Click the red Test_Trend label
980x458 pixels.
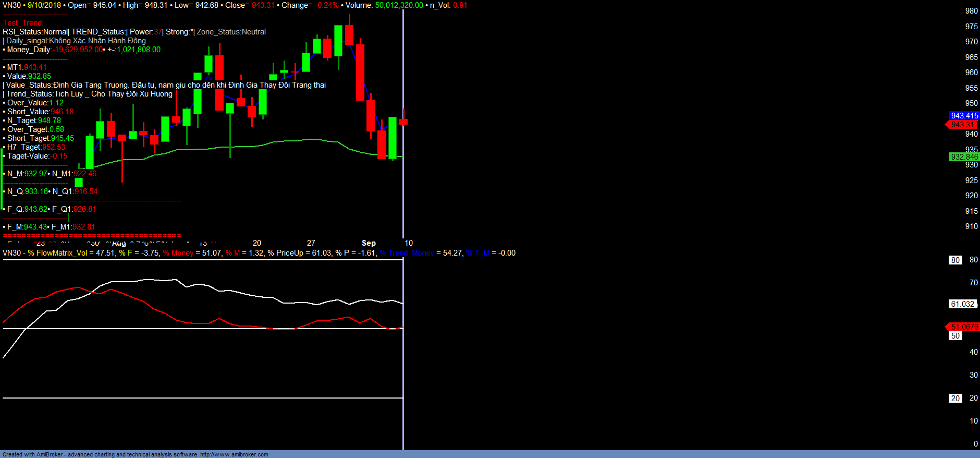coord(23,23)
